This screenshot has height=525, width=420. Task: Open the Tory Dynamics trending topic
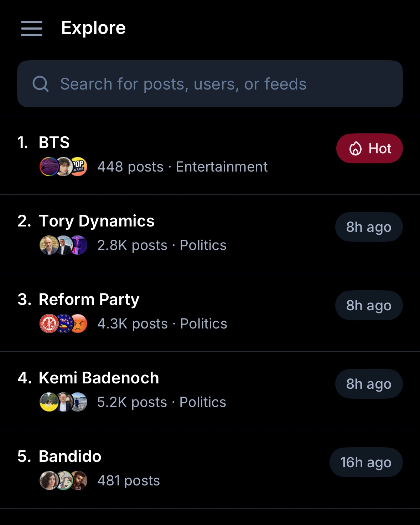click(x=97, y=221)
